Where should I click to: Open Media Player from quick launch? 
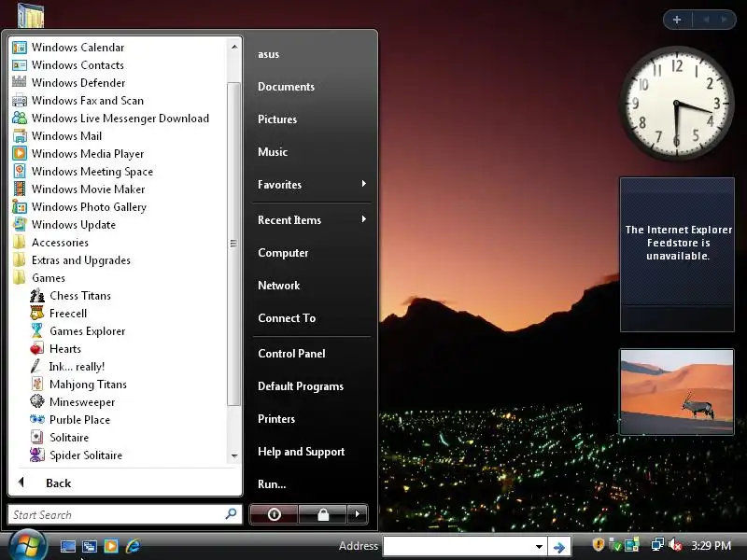(x=111, y=546)
